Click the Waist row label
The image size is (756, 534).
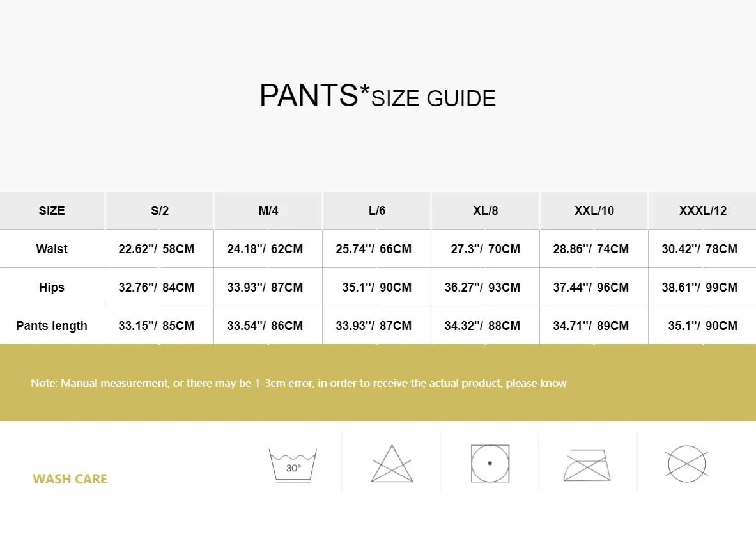click(x=52, y=249)
